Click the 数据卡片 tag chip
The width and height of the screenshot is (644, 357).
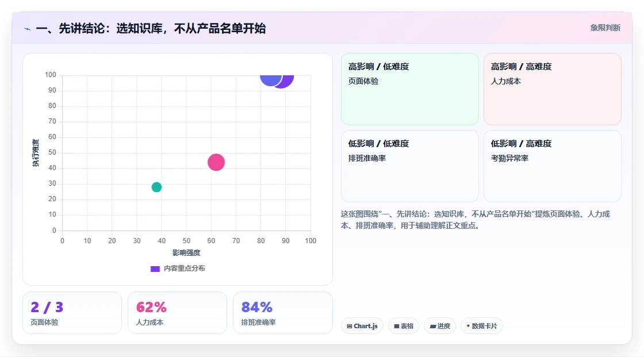482,326
